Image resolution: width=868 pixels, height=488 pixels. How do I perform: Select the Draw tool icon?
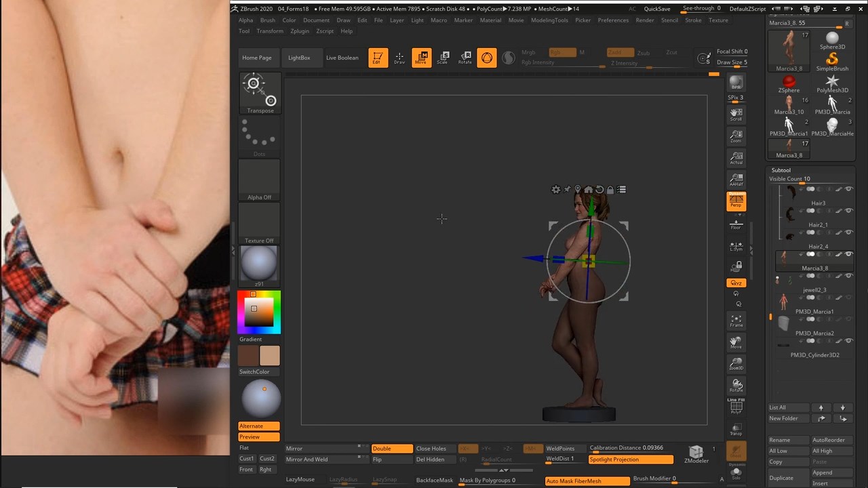point(399,58)
